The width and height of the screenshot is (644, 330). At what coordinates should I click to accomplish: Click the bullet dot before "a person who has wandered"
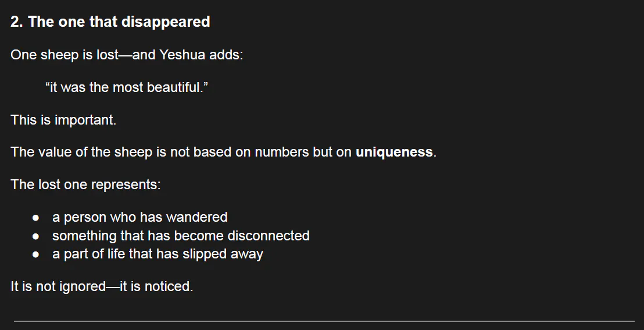pyautogui.click(x=36, y=218)
